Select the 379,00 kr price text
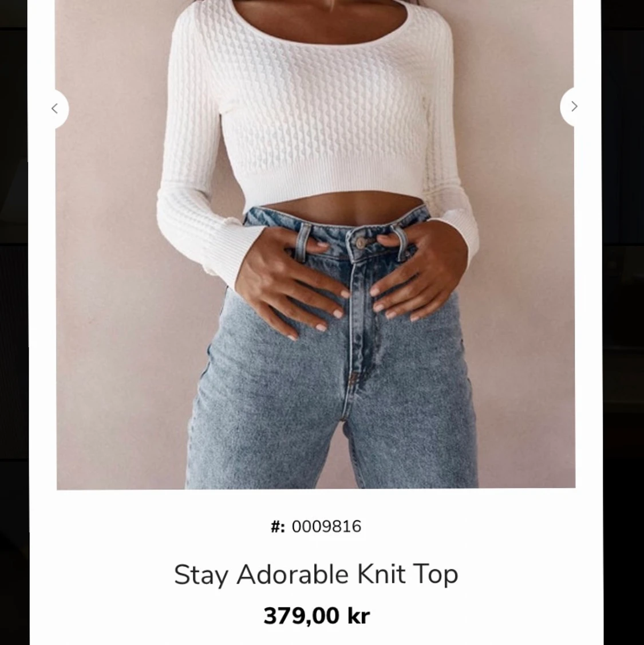The width and height of the screenshot is (644, 645). [x=317, y=616]
